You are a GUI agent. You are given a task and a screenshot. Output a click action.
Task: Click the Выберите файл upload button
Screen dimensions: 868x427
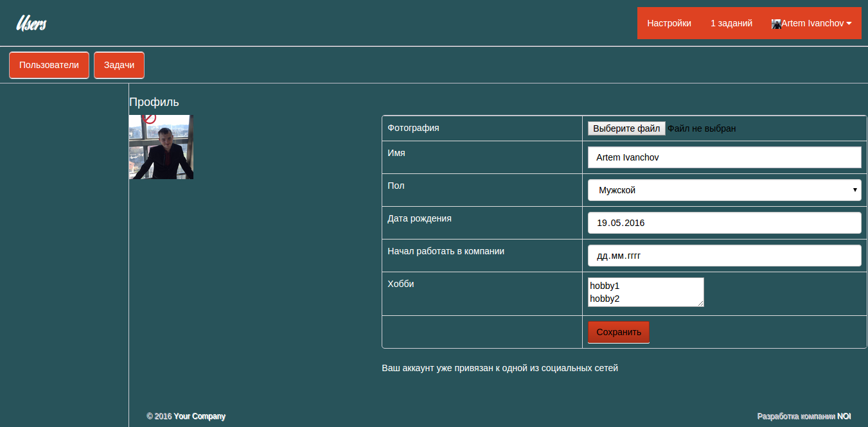pyautogui.click(x=626, y=128)
